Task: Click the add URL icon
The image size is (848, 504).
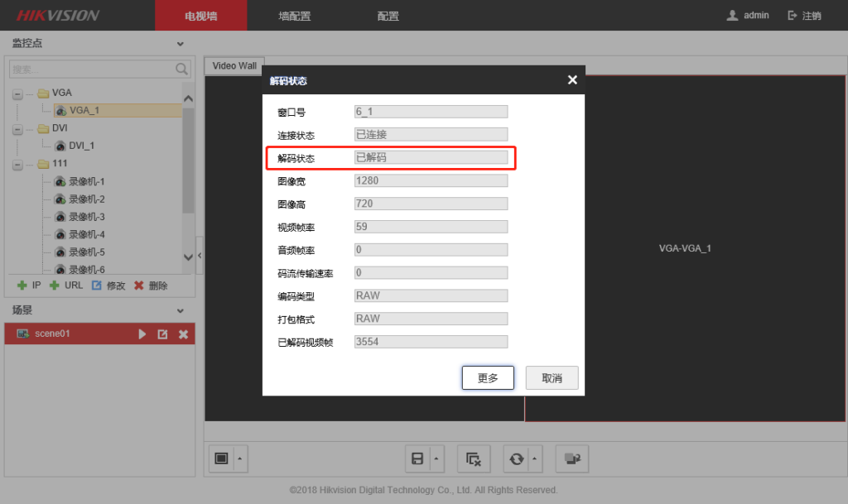Action: coord(54,286)
